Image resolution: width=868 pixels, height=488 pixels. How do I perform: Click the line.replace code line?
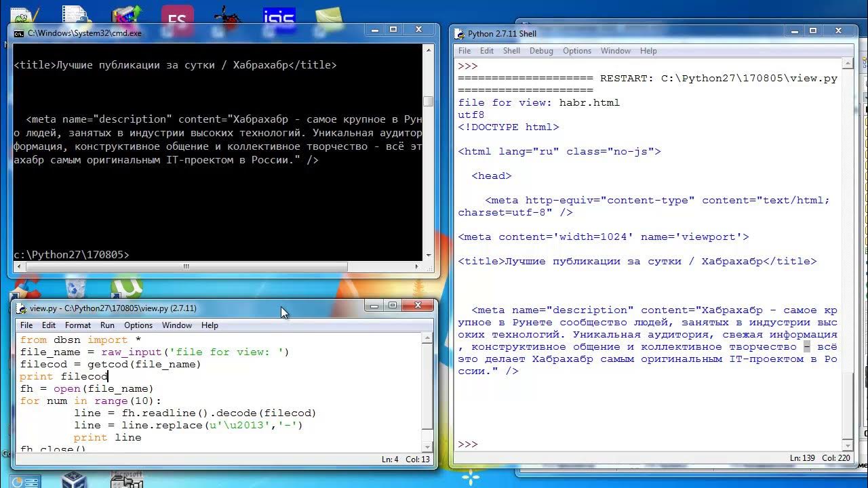[x=189, y=425]
